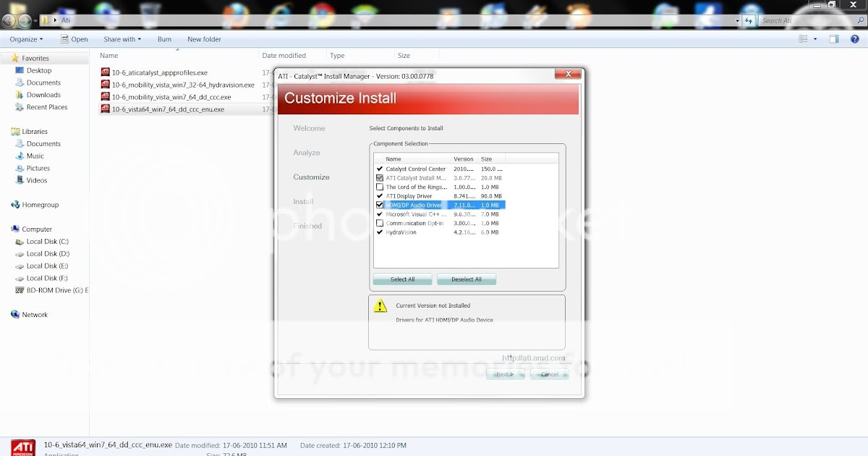Viewport: 868px width, 456px height.
Task: Click the yellow warning icon
Action: 380,306
